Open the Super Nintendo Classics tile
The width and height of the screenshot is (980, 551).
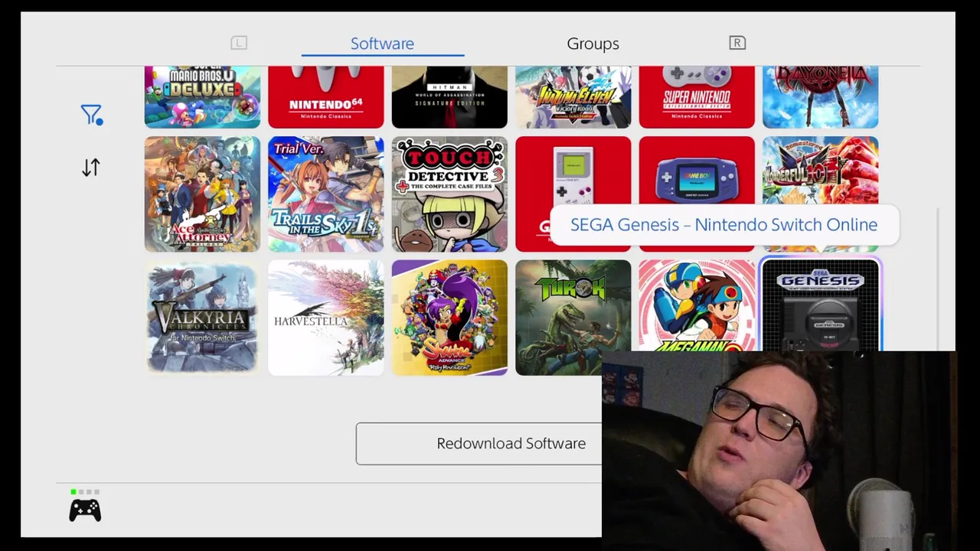pos(697,97)
